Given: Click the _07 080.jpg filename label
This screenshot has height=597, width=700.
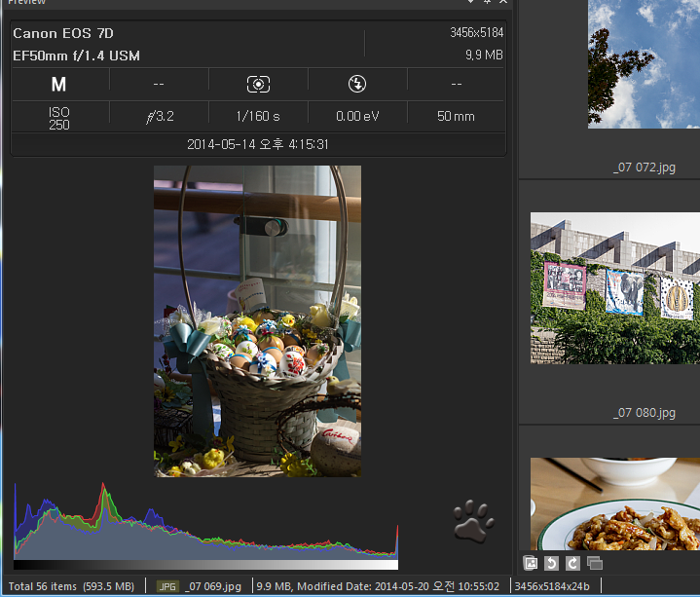Looking at the screenshot, I should click(x=645, y=413).
